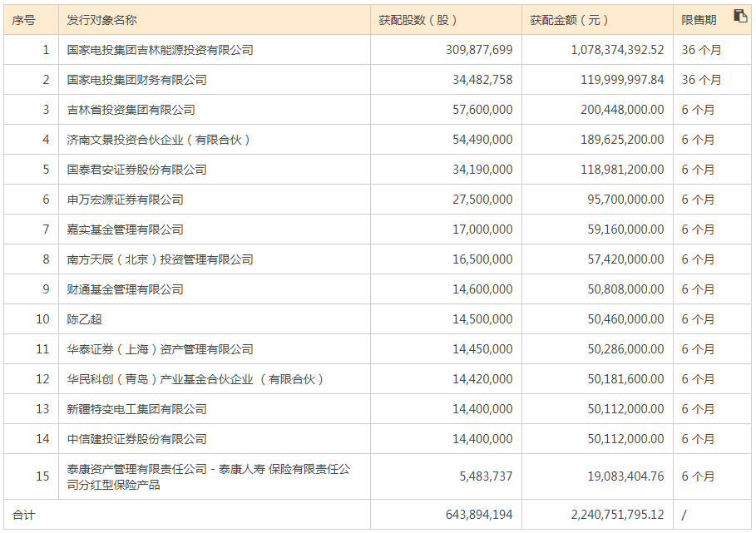Click share count 14,420,000
This screenshot has height=533, width=756.
(x=482, y=379)
